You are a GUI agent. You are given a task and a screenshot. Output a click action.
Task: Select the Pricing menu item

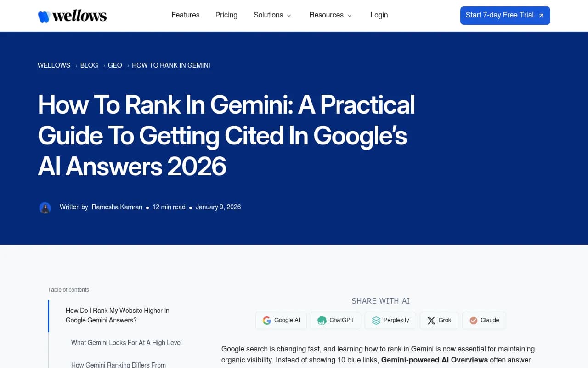pyautogui.click(x=226, y=15)
